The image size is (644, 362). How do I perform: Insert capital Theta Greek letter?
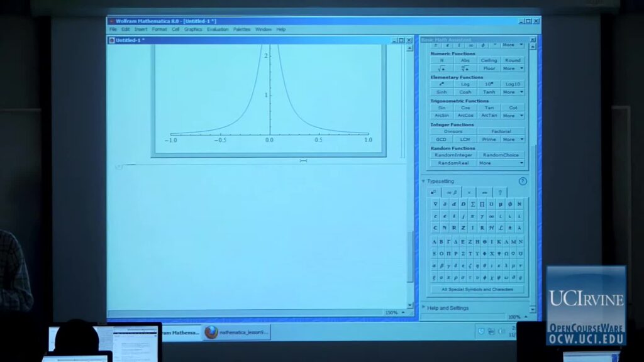point(485,242)
